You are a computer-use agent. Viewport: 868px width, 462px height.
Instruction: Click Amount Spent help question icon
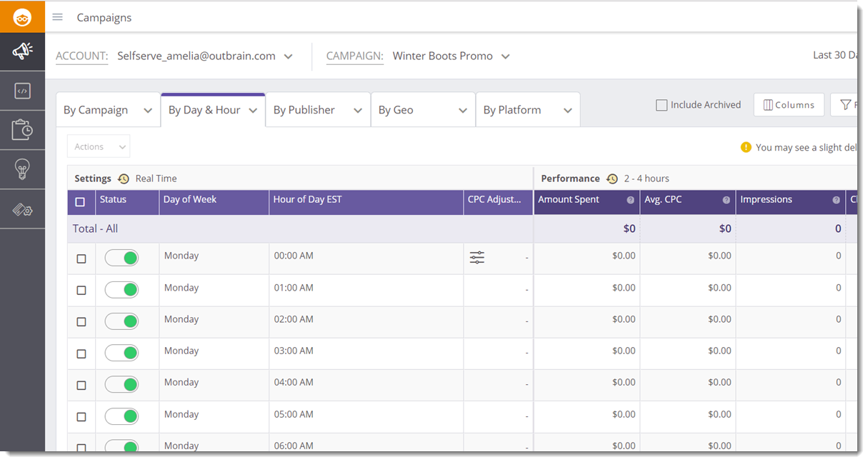tap(630, 201)
